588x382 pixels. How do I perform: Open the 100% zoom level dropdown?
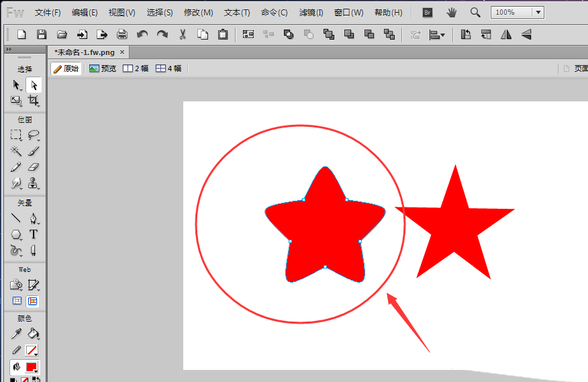(538, 13)
